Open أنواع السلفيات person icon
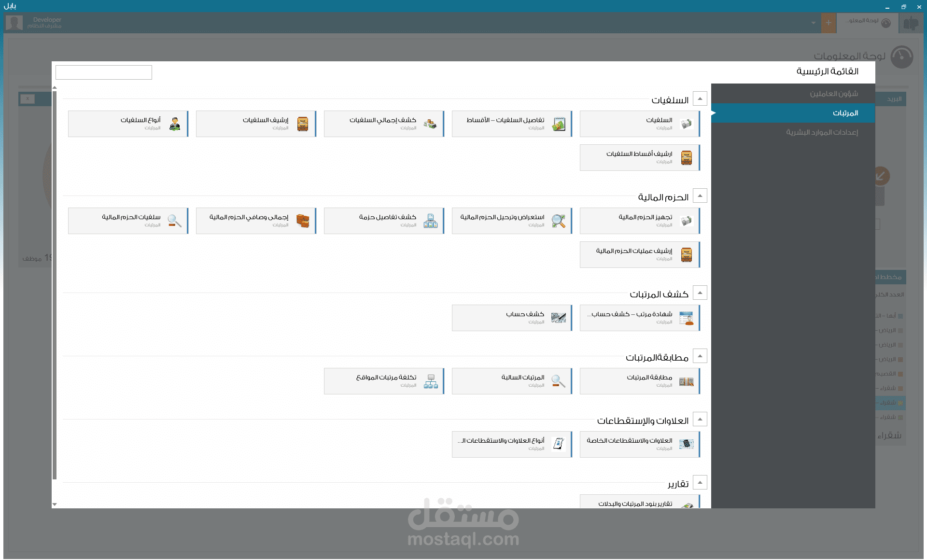The width and height of the screenshot is (927, 560). pyautogui.click(x=175, y=124)
